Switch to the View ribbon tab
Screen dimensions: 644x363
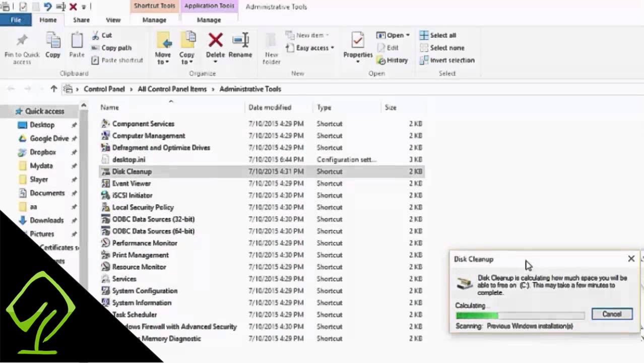point(113,20)
